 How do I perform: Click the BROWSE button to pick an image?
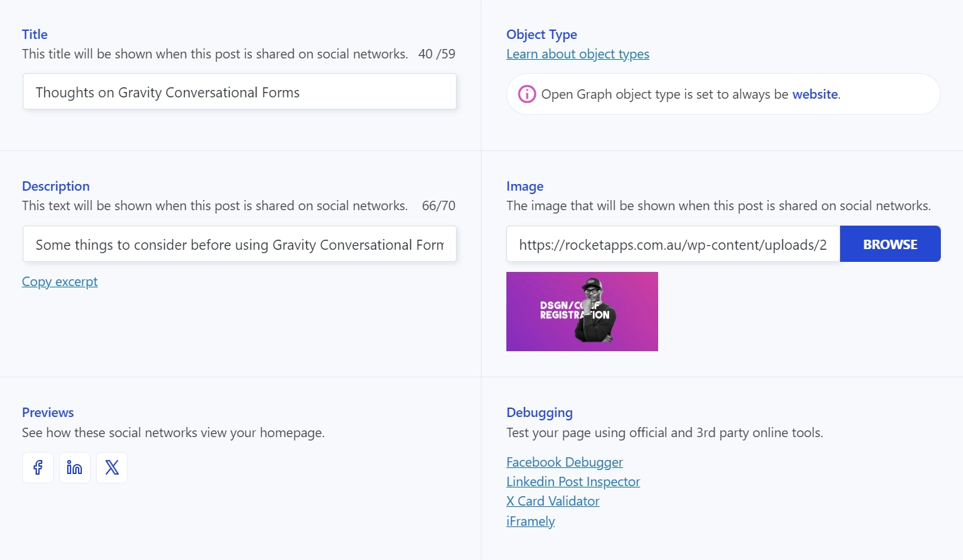point(890,244)
